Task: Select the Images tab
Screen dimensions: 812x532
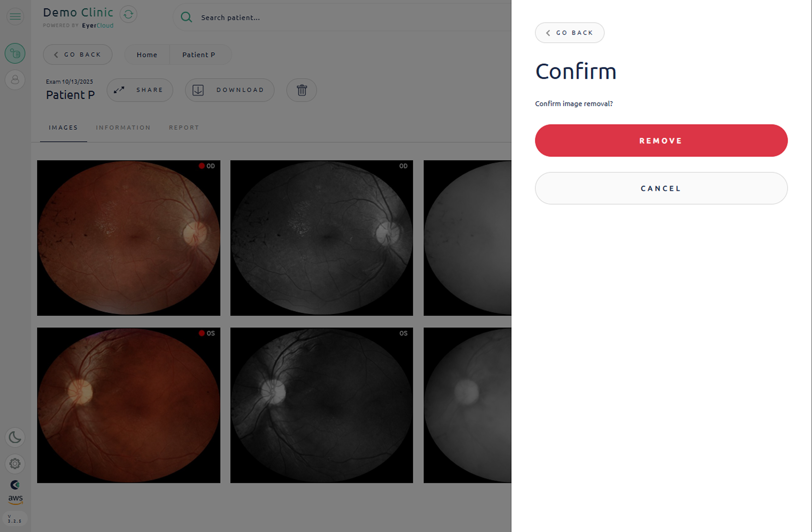Action: (x=64, y=128)
